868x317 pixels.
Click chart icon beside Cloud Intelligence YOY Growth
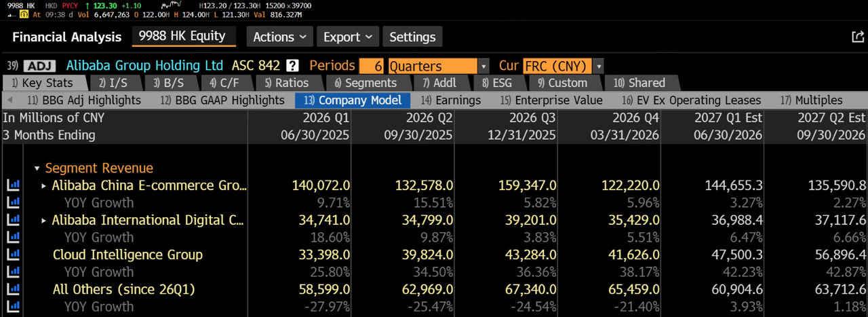coord(13,272)
